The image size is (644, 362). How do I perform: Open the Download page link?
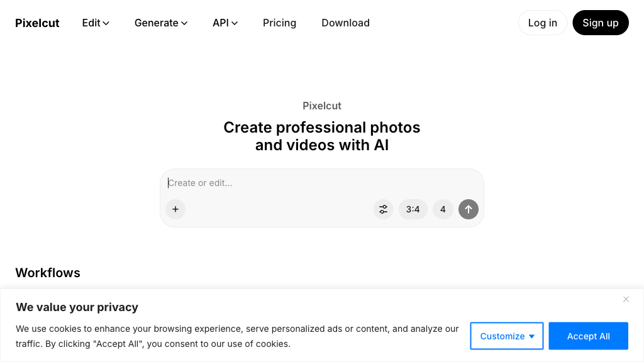click(345, 23)
